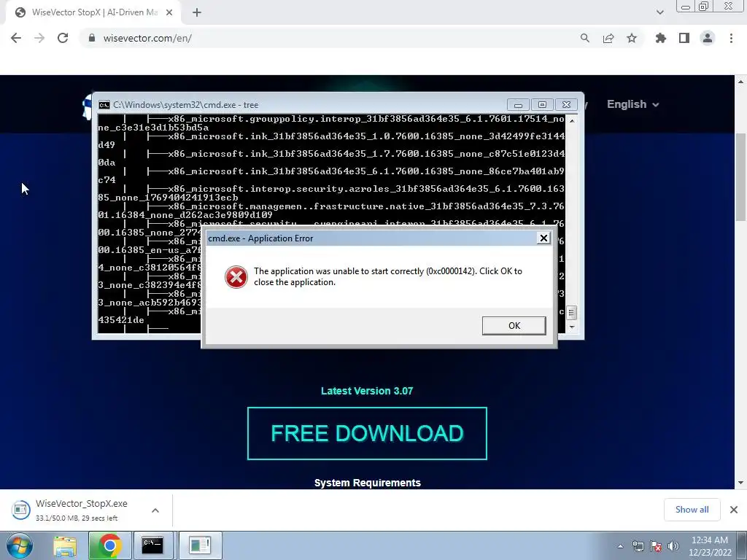
Task: Reload the wisevector page
Action: click(63, 38)
